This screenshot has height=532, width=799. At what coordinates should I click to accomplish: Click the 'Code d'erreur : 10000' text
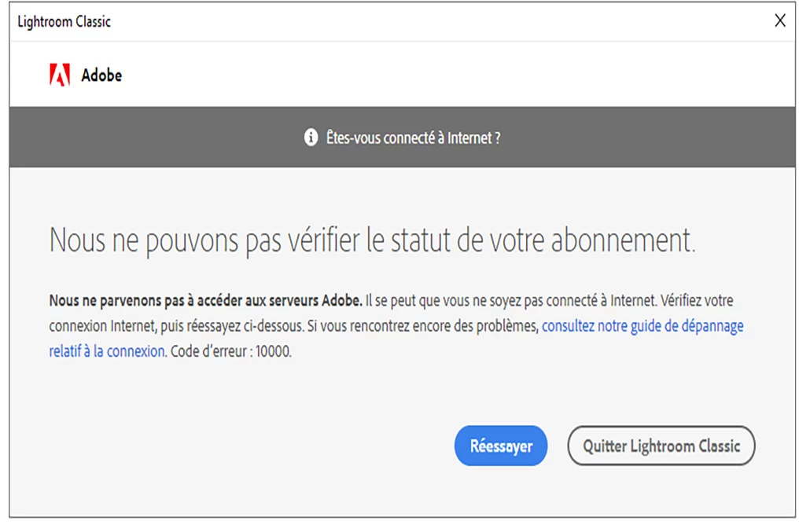231,351
